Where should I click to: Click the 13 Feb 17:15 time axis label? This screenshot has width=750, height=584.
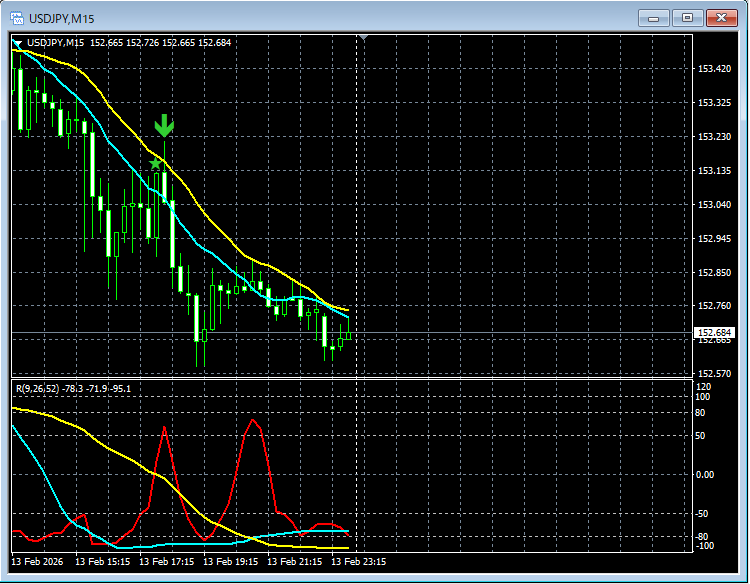(x=168, y=562)
